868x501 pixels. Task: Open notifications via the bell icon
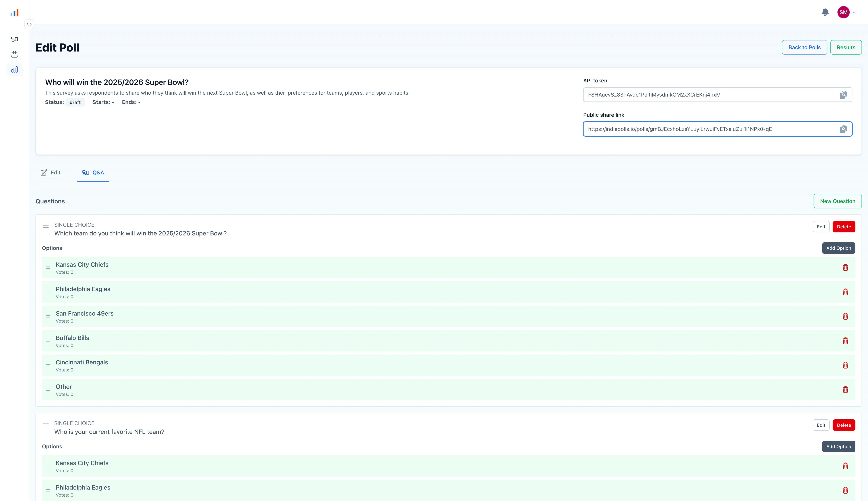coord(825,12)
